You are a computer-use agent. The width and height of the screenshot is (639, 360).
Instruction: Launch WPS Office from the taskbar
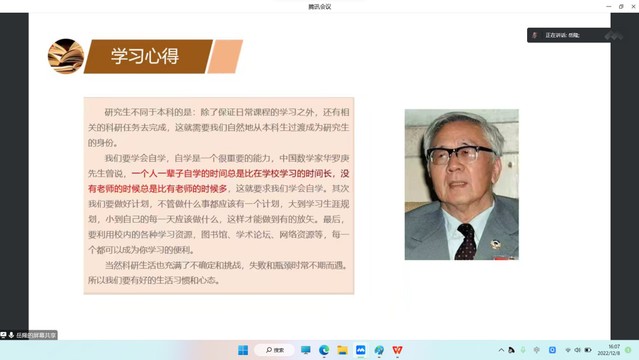[397, 350]
